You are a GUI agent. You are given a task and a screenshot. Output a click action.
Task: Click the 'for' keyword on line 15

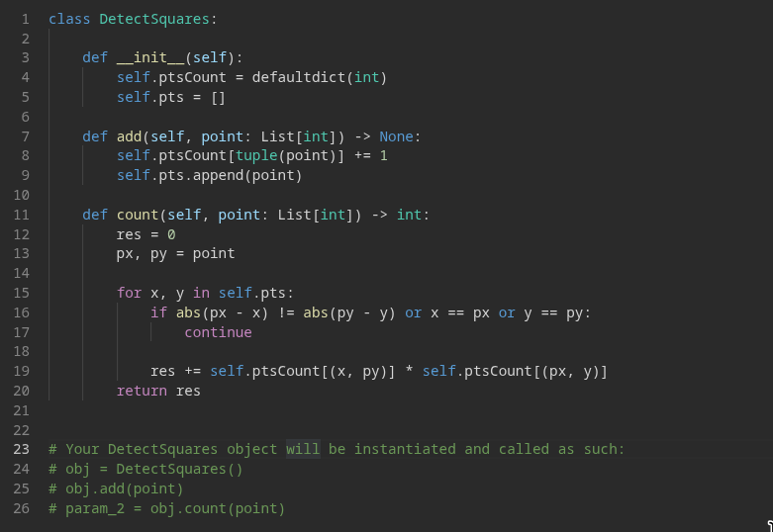pyautogui.click(x=129, y=293)
